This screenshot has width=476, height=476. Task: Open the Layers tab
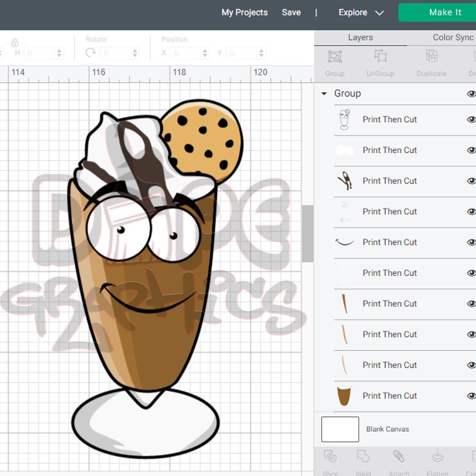(x=360, y=37)
